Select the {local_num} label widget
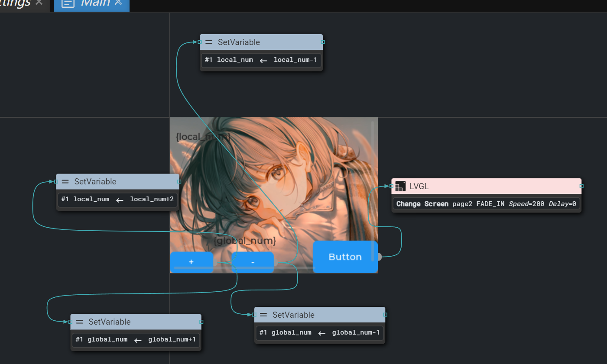 tap(203, 137)
